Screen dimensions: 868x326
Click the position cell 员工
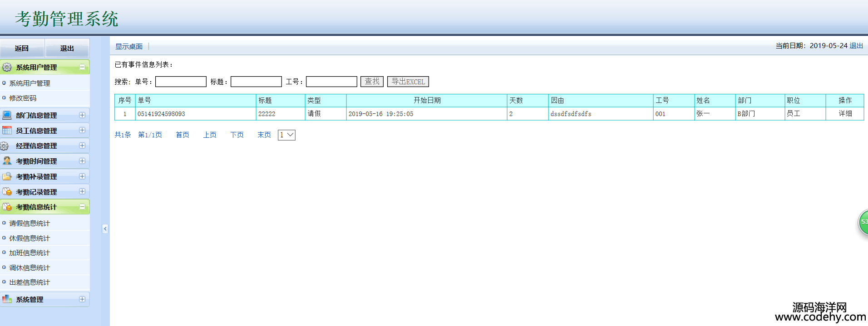point(805,114)
